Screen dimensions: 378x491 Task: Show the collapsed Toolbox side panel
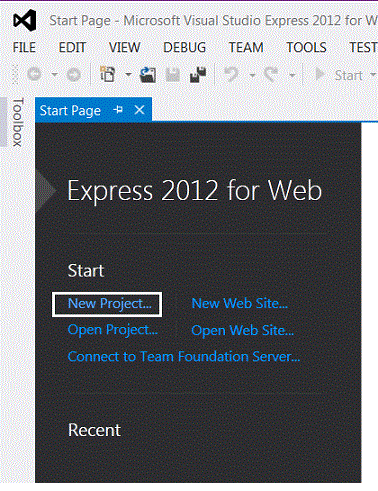tap(18, 122)
